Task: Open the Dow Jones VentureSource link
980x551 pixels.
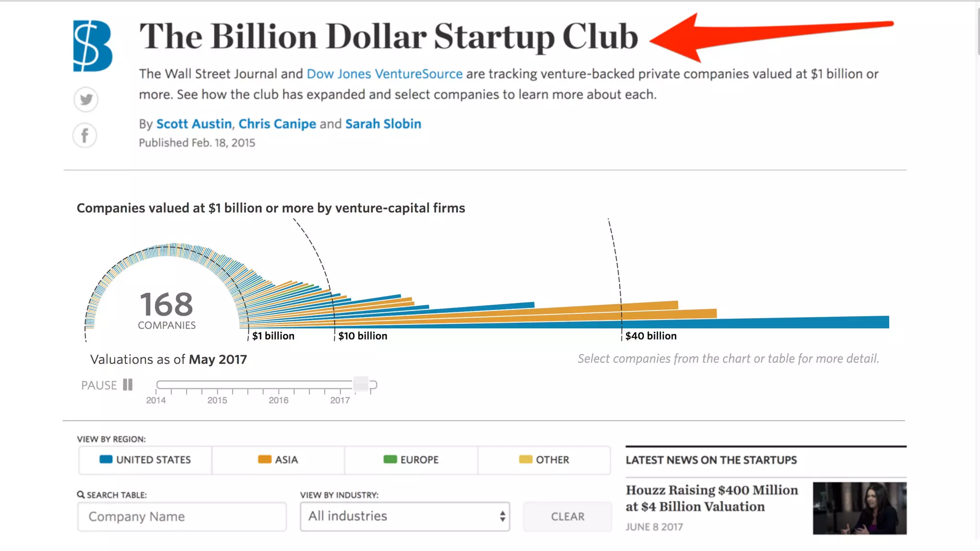Action: coord(384,74)
